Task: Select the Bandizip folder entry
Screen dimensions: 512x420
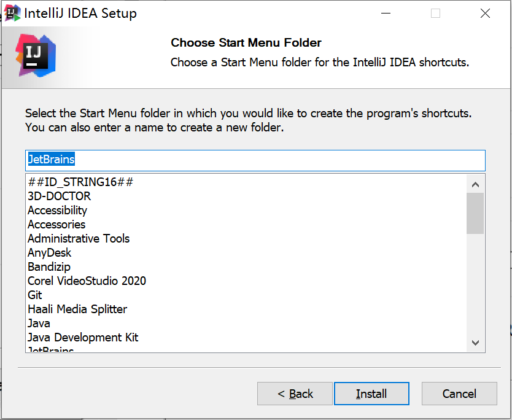Action: (x=48, y=266)
